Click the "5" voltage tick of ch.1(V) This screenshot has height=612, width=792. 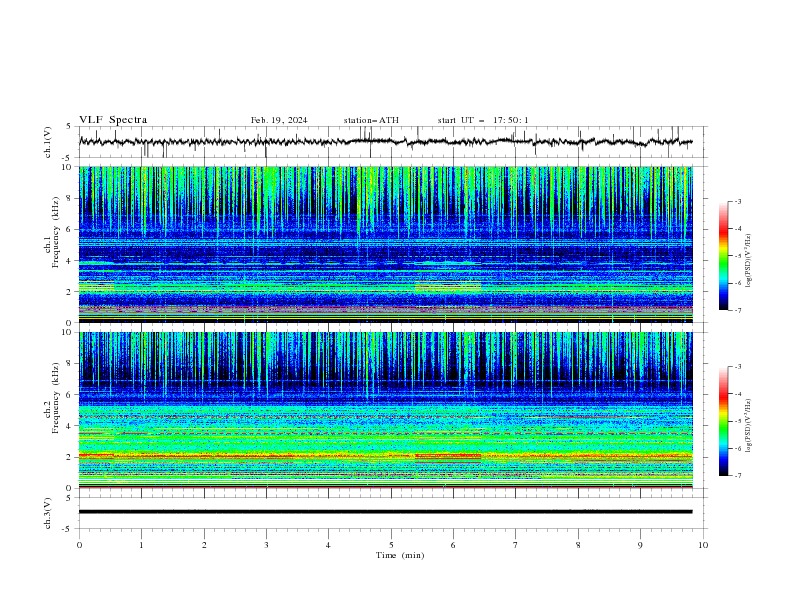[x=71, y=127]
